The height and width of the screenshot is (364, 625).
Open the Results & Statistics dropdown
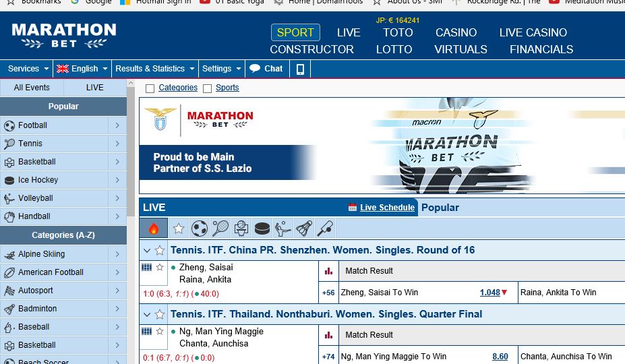pyautogui.click(x=154, y=69)
